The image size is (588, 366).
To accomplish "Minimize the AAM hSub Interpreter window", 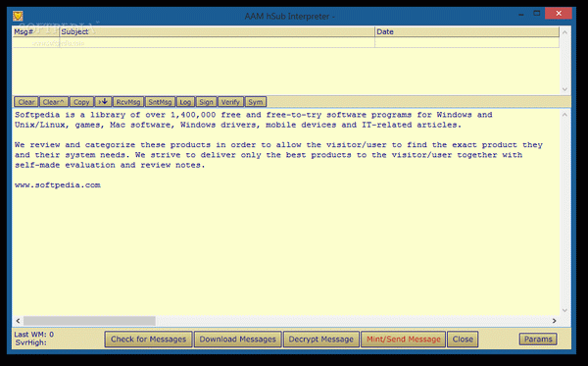I will click(521, 15).
